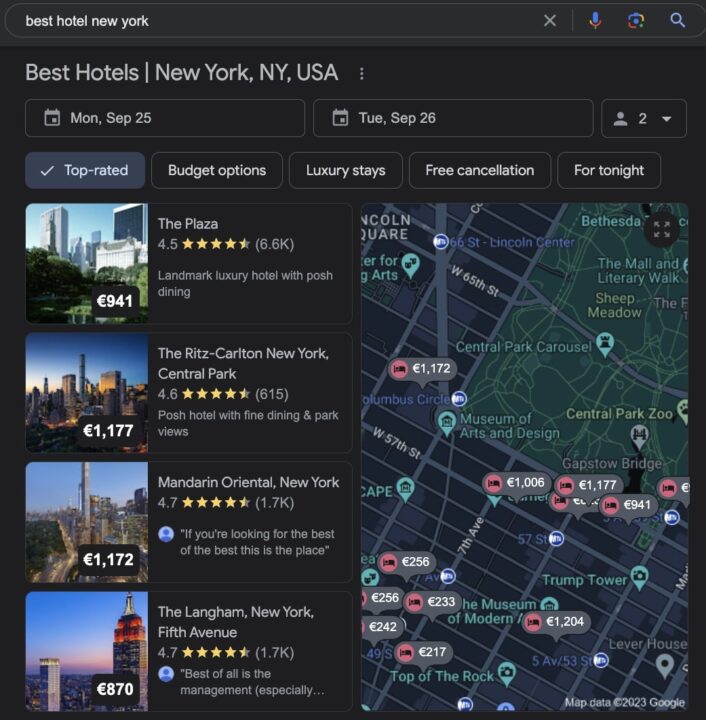Select the €1,172 hotel pin near Columbus Circle
Viewport: 706px width, 720px height.
422,369
